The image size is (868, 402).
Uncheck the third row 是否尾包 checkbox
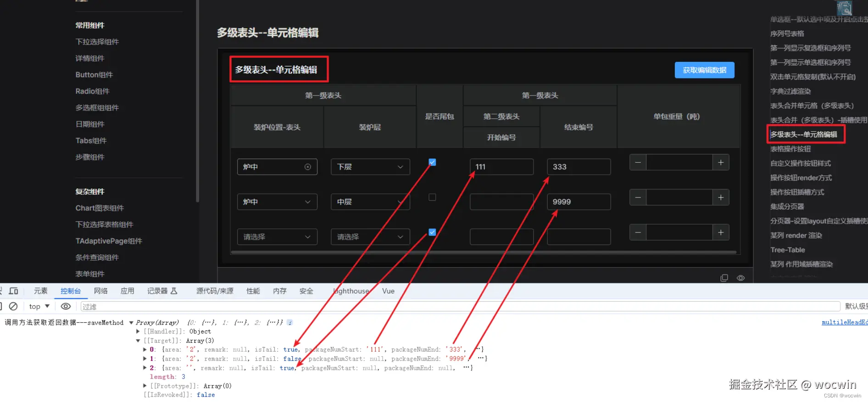[432, 232]
